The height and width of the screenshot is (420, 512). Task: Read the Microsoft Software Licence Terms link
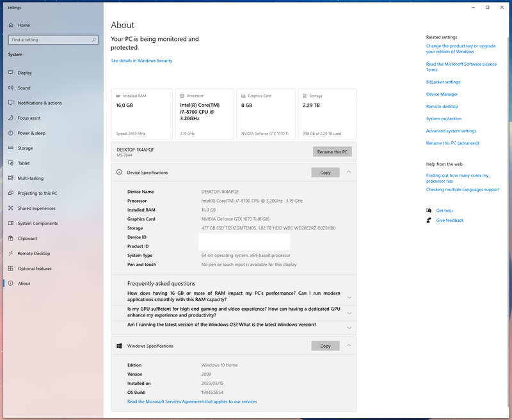[x=461, y=67]
